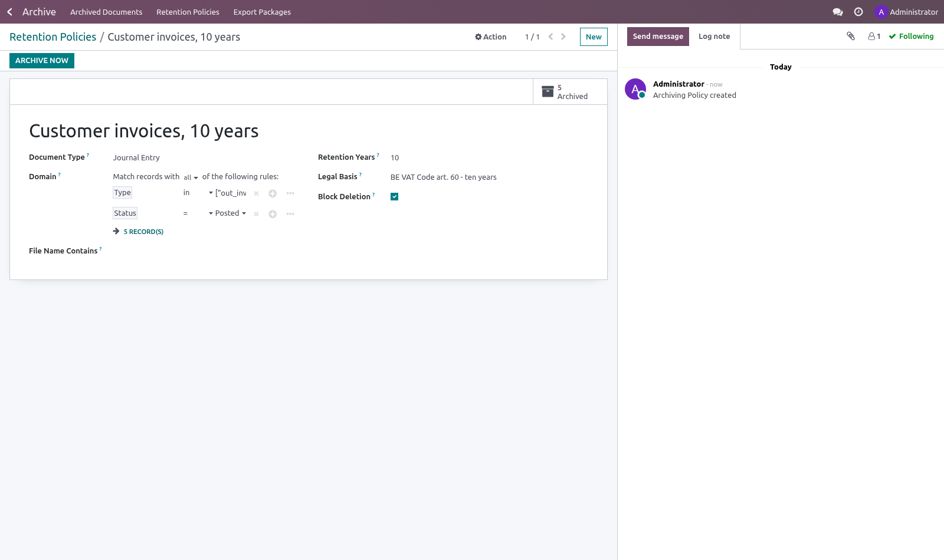This screenshot has width=944, height=560.
Task: Add branch on Type rule ellipsis icon
Action: tap(290, 193)
